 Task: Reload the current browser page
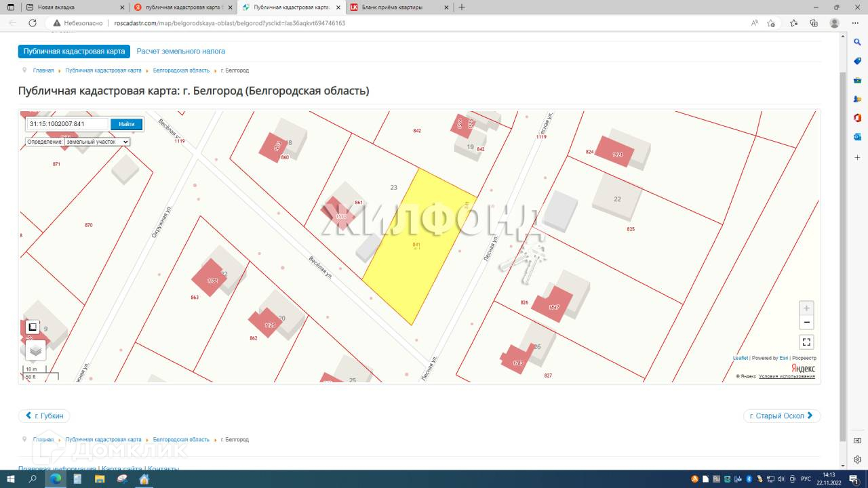(x=32, y=23)
